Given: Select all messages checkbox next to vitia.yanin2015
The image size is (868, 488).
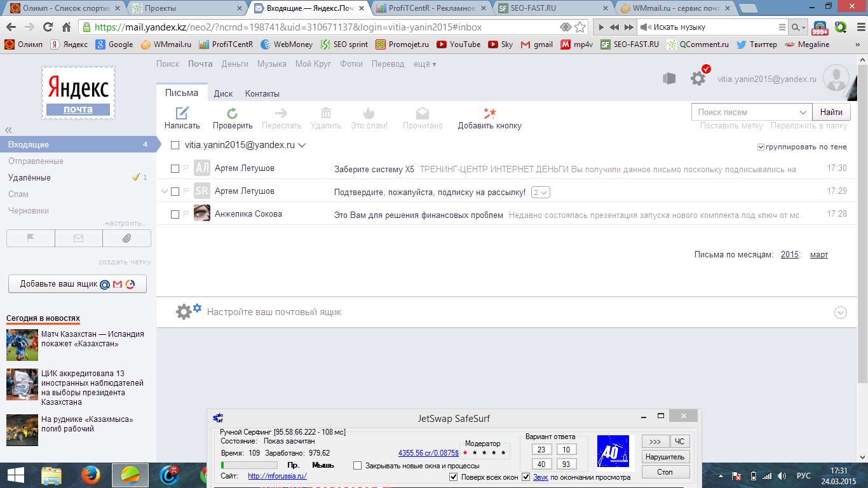Looking at the screenshot, I should coord(175,145).
